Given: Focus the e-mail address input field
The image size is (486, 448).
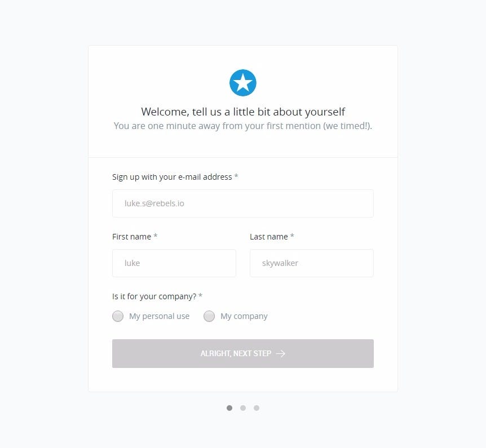Looking at the screenshot, I should (x=242, y=203).
